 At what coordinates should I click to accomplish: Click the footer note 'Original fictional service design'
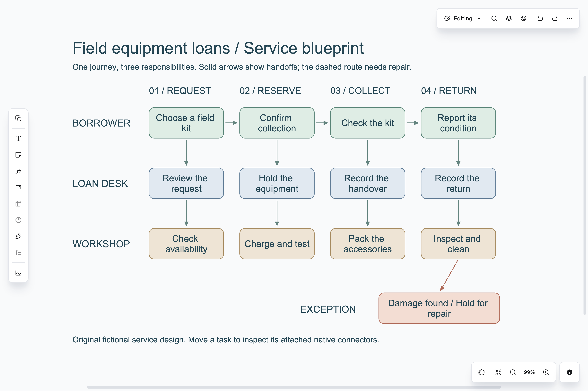(226, 340)
